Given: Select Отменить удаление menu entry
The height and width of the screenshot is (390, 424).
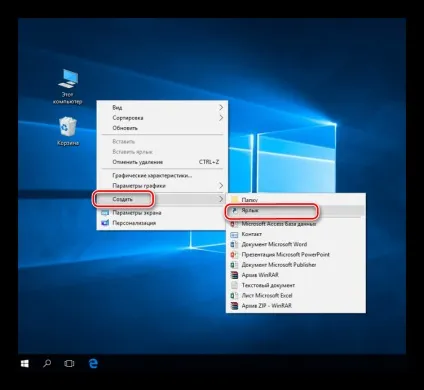Looking at the screenshot, I should (x=162, y=162).
